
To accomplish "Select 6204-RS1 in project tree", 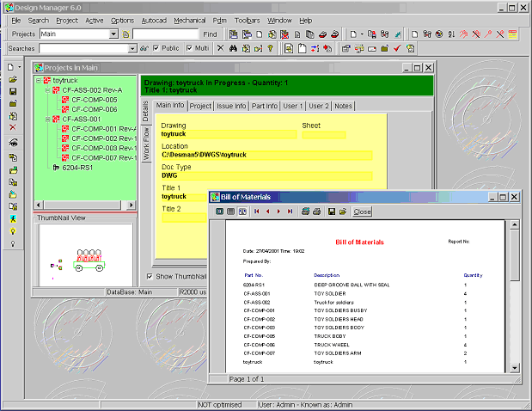I will click(77, 168).
